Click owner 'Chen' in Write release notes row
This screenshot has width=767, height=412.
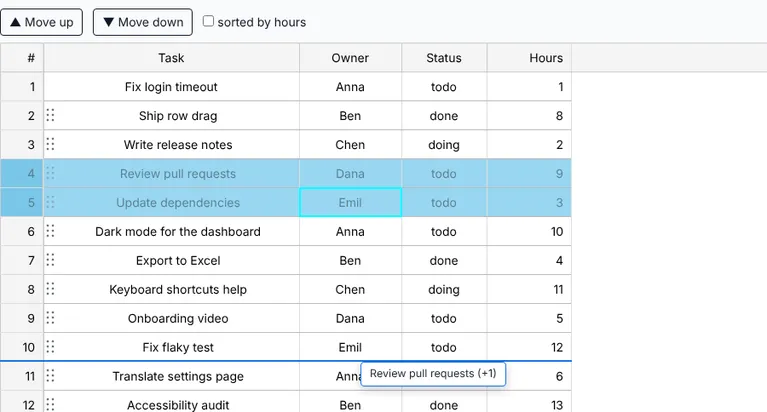click(351, 144)
